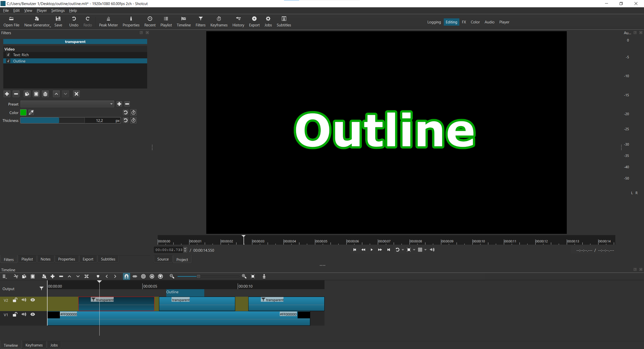Toggle timeline snapping magnet icon

(x=126, y=276)
